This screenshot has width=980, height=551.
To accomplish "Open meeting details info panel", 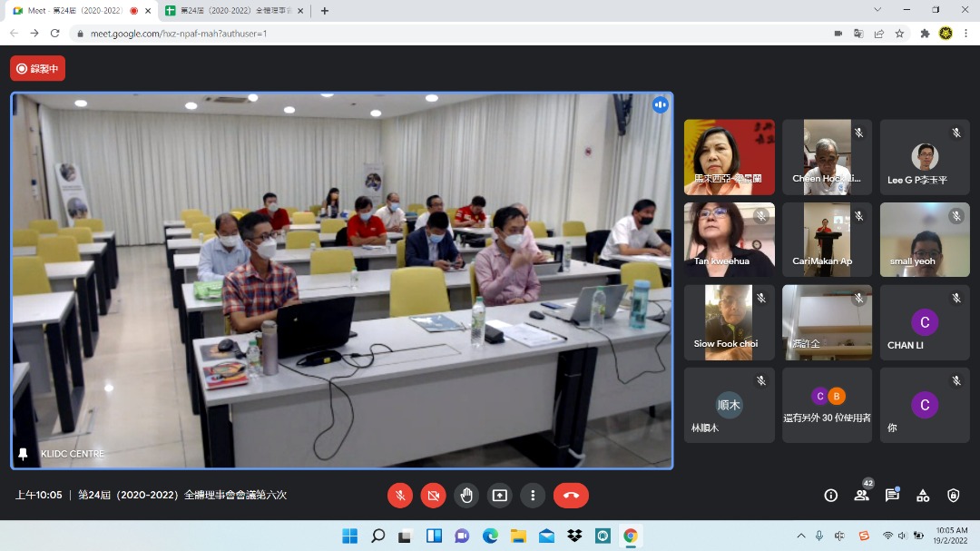I will click(830, 495).
